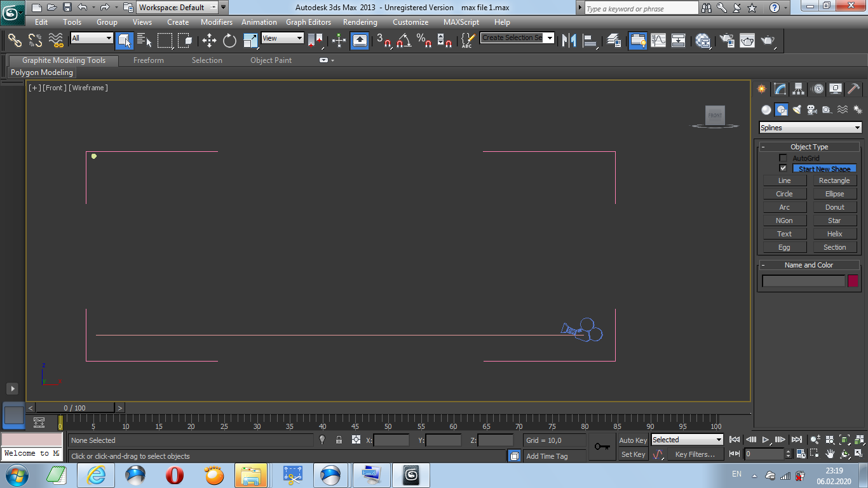Open the Splines category dropdown

pyautogui.click(x=810, y=128)
